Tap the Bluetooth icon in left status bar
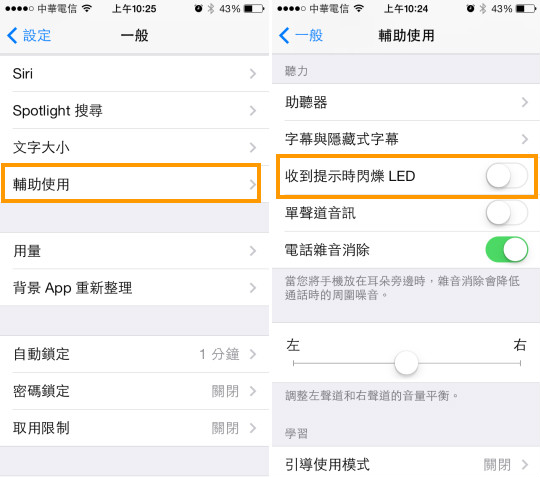Image resolution: width=540 pixels, height=477 pixels. [211, 9]
